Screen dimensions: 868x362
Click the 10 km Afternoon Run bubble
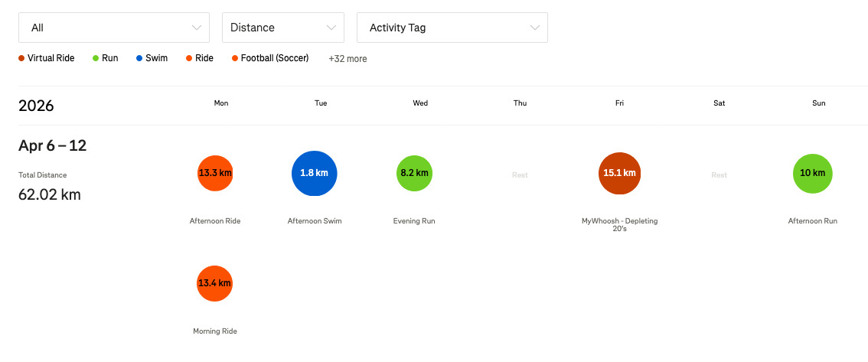pyautogui.click(x=812, y=173)
